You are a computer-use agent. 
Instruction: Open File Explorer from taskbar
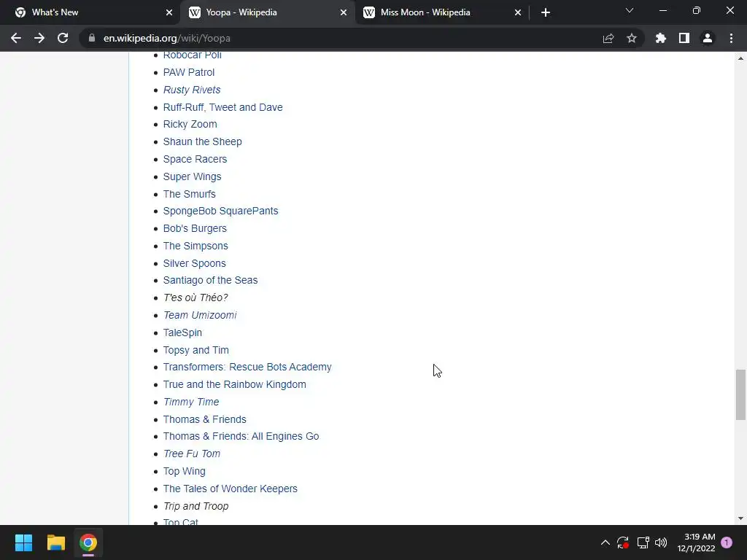tap(55, 542)
